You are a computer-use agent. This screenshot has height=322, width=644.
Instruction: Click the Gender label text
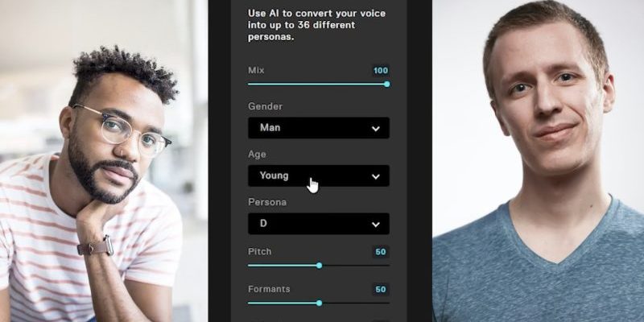tap(266, 106)
